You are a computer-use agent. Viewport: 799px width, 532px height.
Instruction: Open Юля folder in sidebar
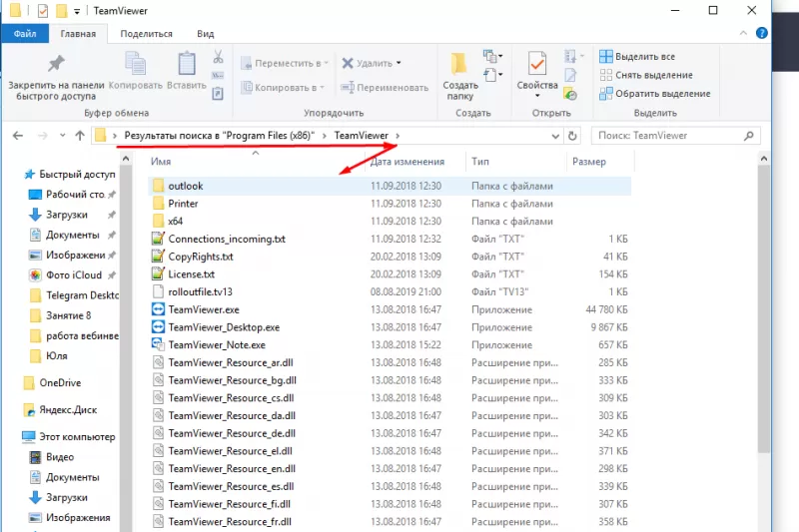(49, 356)
